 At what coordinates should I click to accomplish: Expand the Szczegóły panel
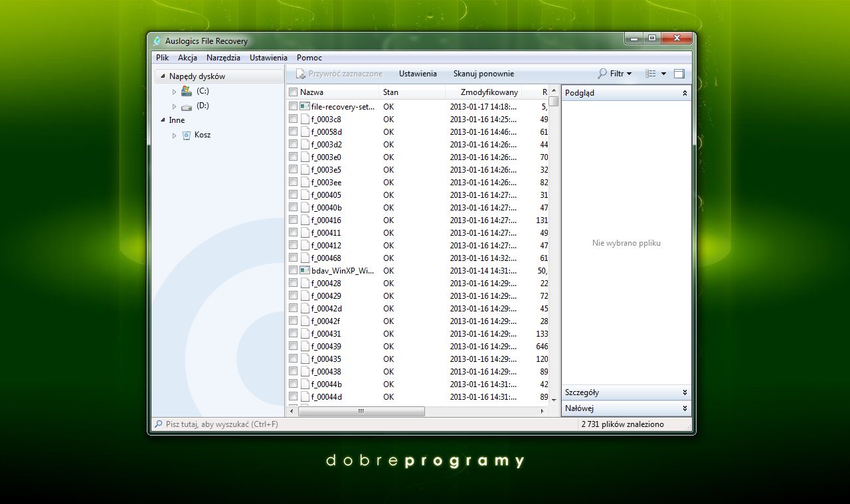pyautogui.click(x=685, y=393)
